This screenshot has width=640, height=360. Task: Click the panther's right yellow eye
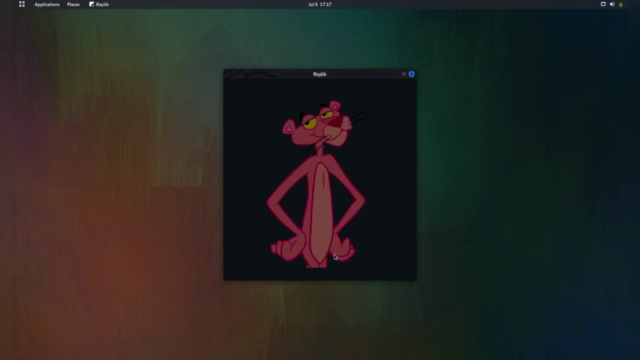click(x=327, y=114)
